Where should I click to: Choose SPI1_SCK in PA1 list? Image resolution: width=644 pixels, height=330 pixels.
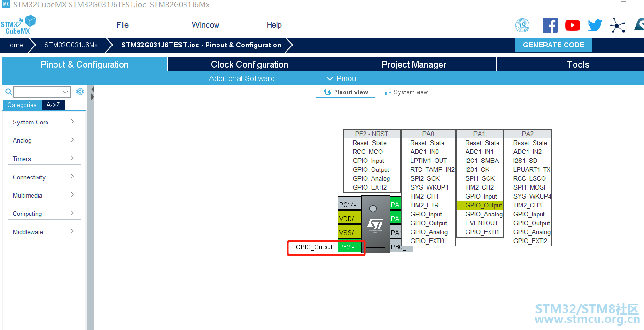click(x=480, y=178)
